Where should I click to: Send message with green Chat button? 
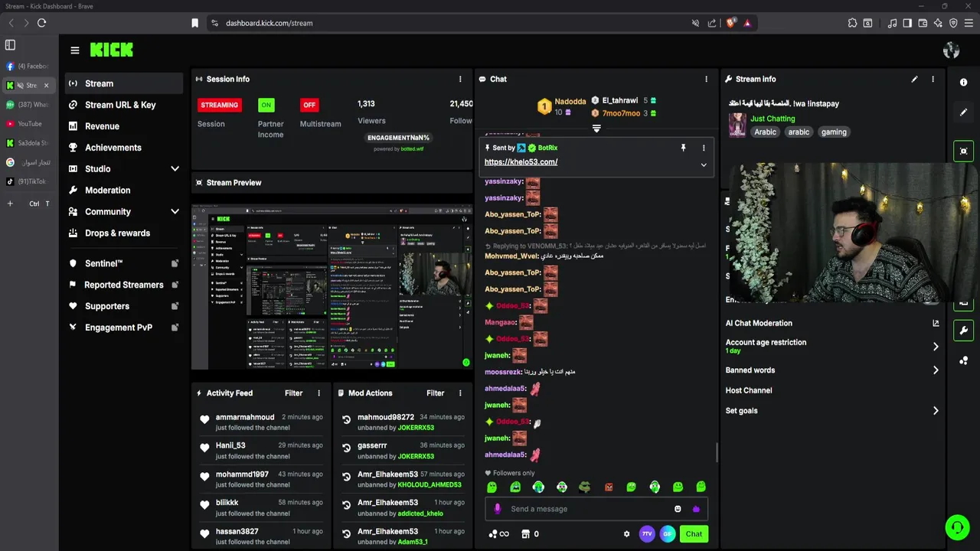(x=694, y=534)
